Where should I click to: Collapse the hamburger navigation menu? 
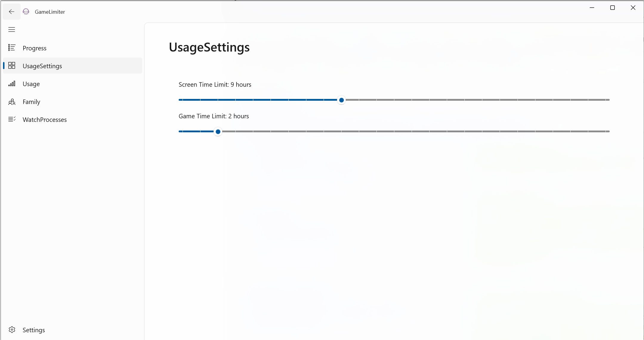point(12,30)
